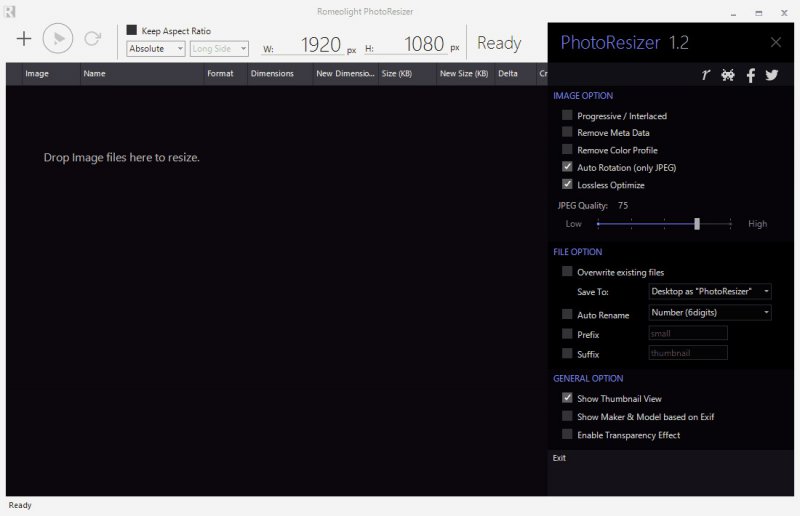800x516 pixels.
Task: Click the Suffix text box with 'thumbnail'
Action: point(688,353)
